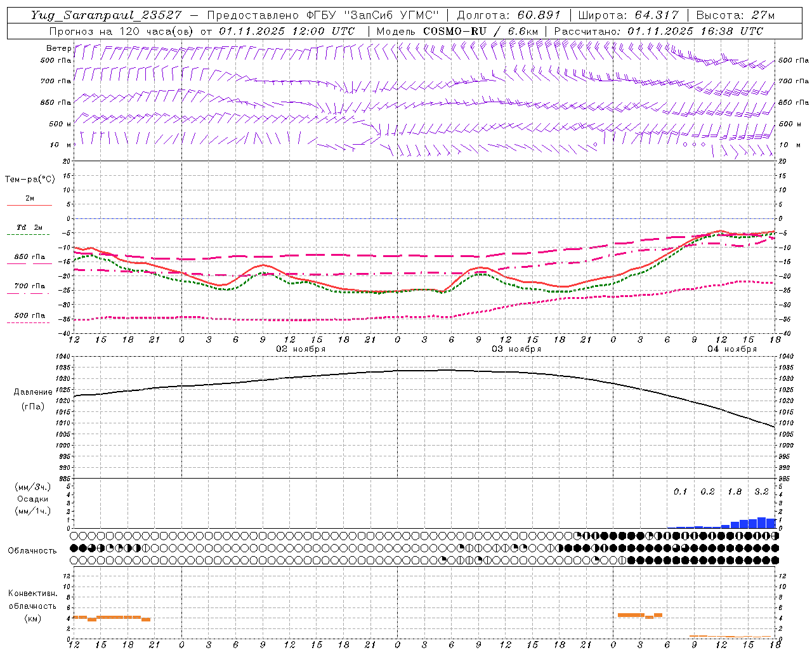Click the 'Рассчитано: 01.11.2025 16:38 UTC' timestamp
The height and width of the screenshot is (650, 812).
coord(658,31)
